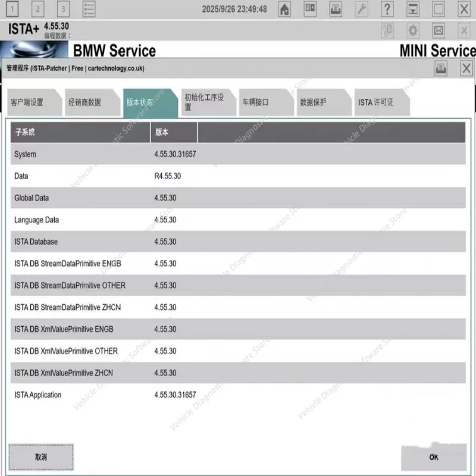This screenshot has height=476, width=476.
Task: Select ISTA DB StreamDataPrimitive OTHER row
Action: [x=238, y=286]
